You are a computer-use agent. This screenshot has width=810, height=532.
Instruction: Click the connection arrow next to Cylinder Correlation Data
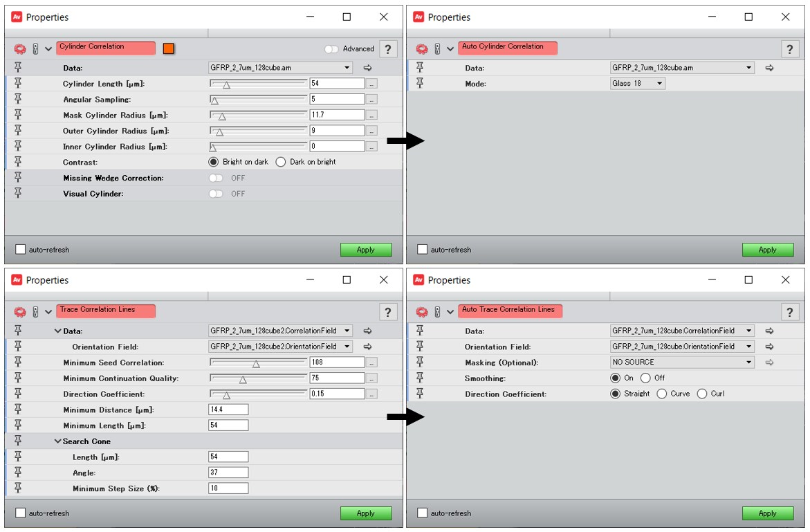pos(367,68)
